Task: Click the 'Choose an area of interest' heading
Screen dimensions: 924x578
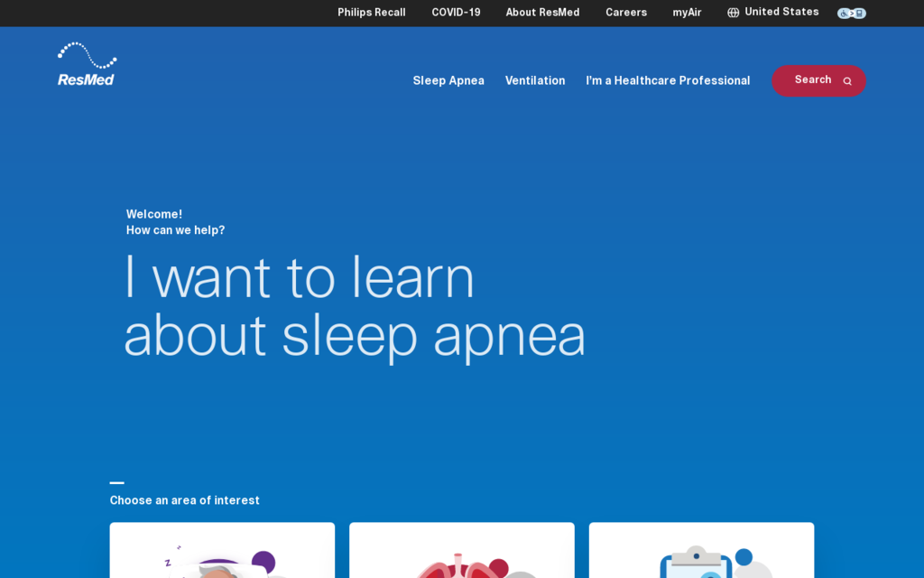Action: pos(185,500)
